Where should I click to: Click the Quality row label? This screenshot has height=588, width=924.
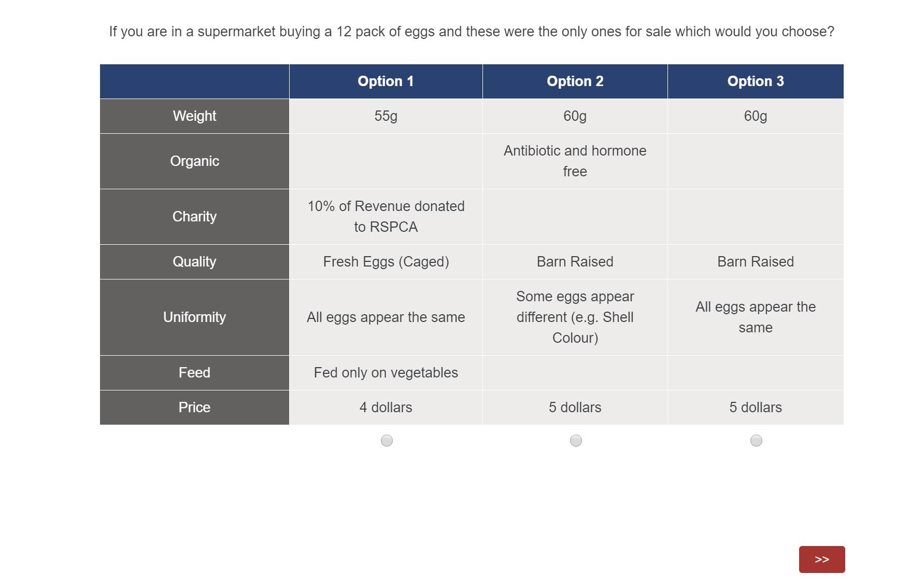pos(194,262)
